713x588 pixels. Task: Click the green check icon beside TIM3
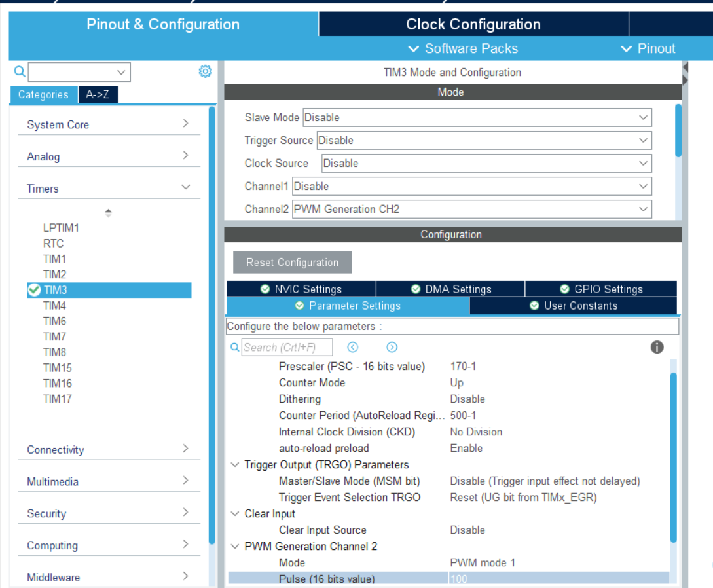[34, 289]
